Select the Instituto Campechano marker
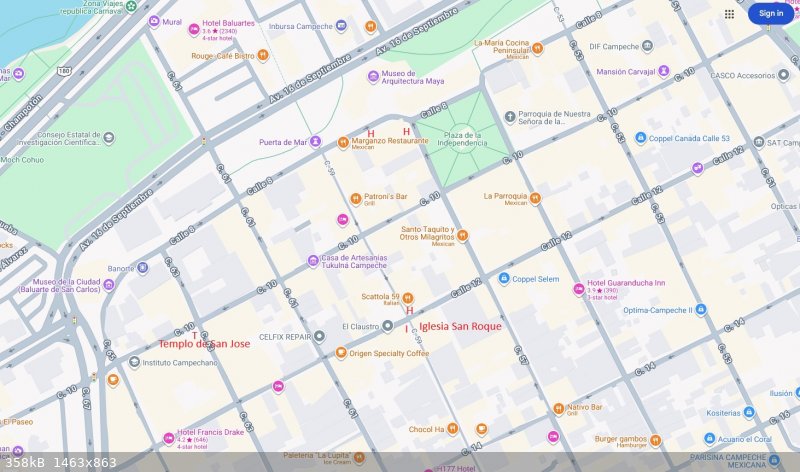Screen dimensions: 800x472 [134, 362]
